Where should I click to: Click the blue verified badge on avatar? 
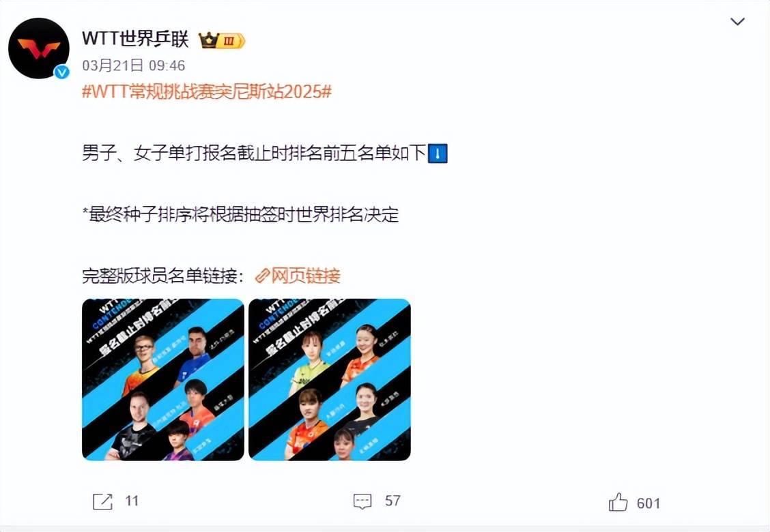61,72
